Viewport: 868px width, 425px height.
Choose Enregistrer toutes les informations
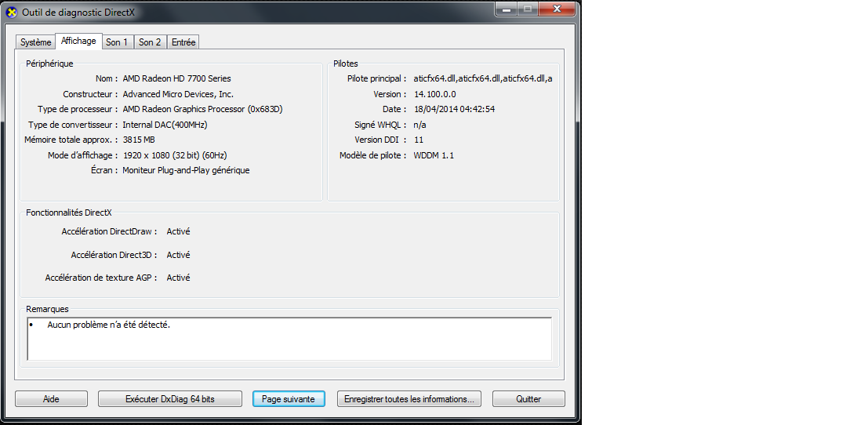pos(409,399)
